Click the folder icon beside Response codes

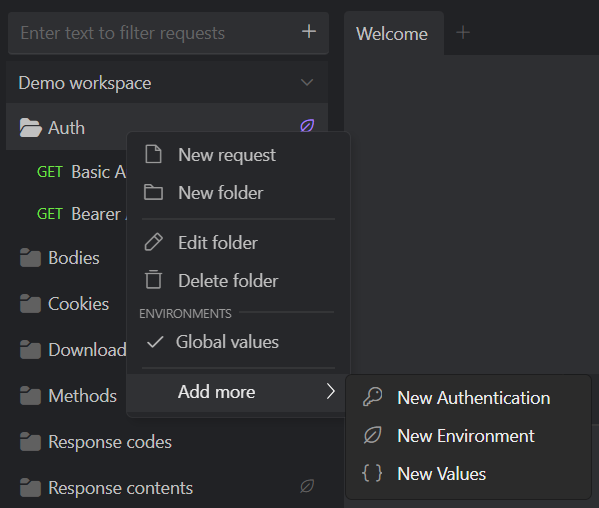30,442
